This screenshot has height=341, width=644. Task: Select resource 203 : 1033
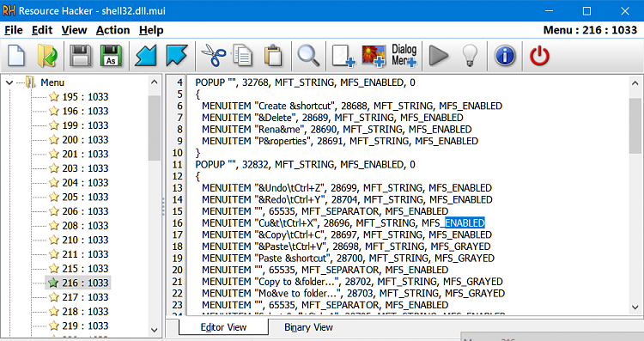[85, 168]
